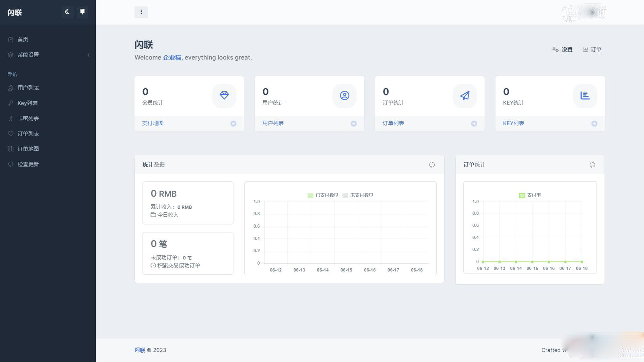Click the brush icon in sidebar header
The width and height of the screenshot is (644, 362).
click(x=83, y=12)
